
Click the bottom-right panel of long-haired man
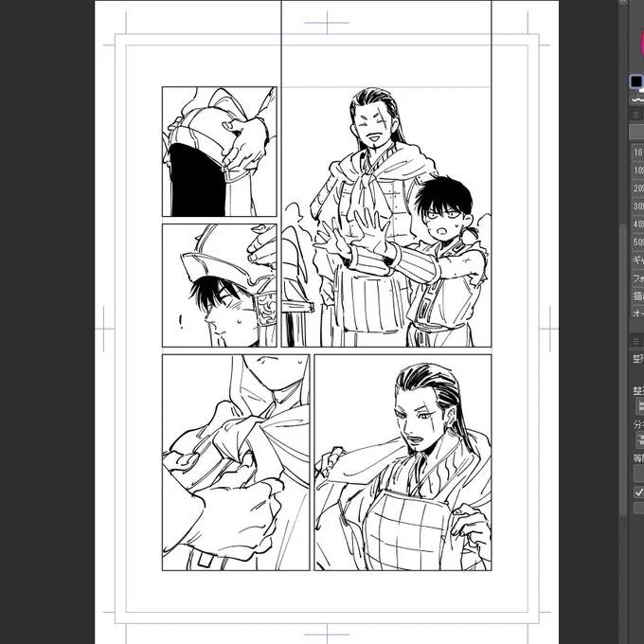pos(402,462)
